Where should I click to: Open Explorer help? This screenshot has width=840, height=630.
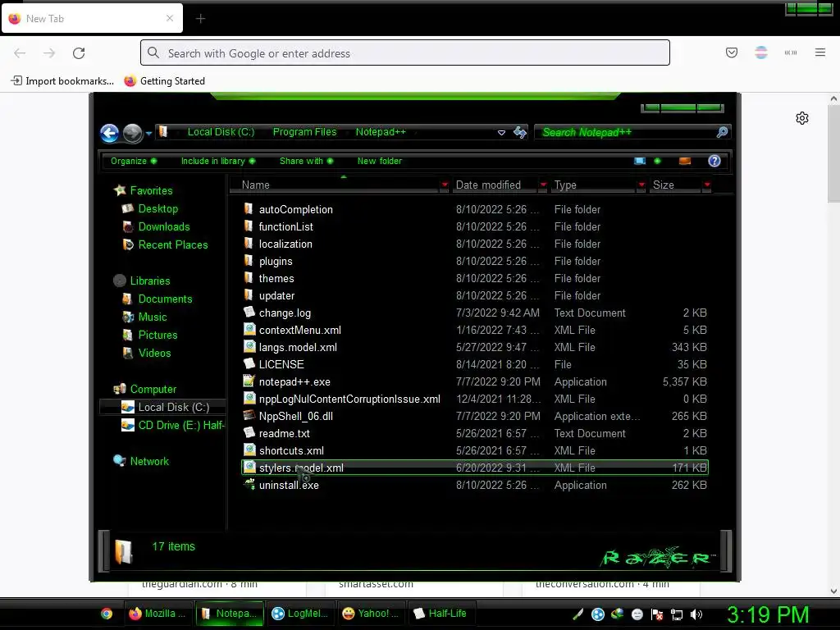[714, 161]
